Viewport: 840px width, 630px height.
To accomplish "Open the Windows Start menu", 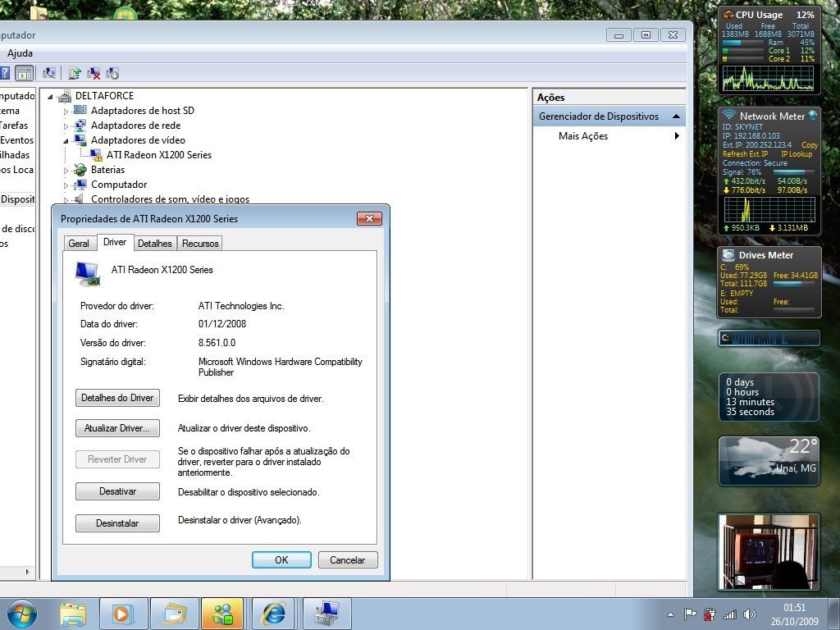I will click(x=21, y=614).
